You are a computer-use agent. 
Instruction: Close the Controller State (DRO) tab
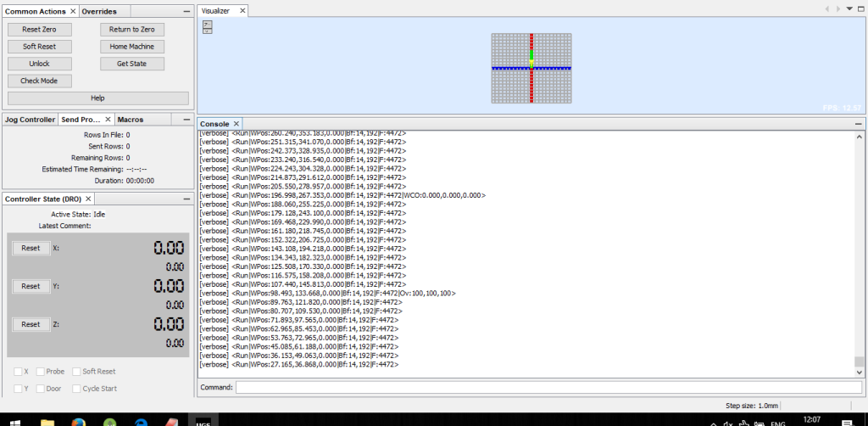90,199
